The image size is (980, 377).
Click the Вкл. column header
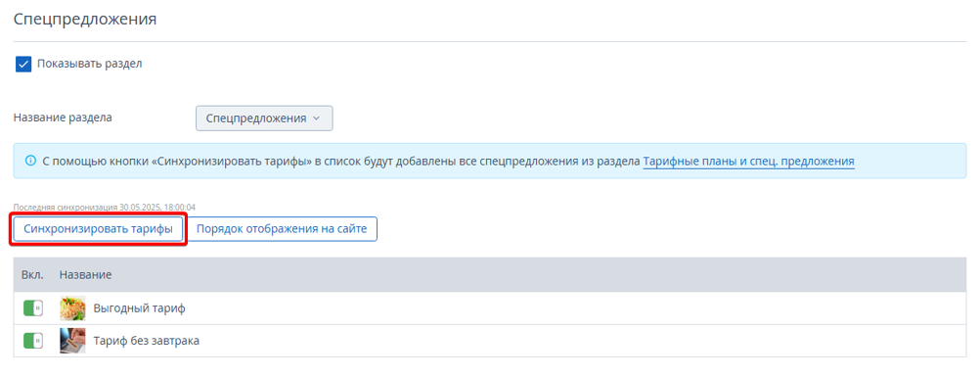click(32, 275)
